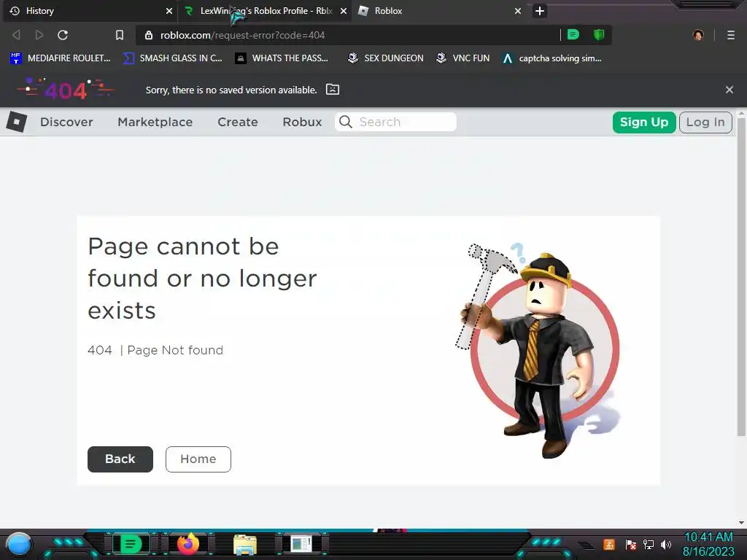
Task: Open a new browser tab
Action: (x=539, y=10)
